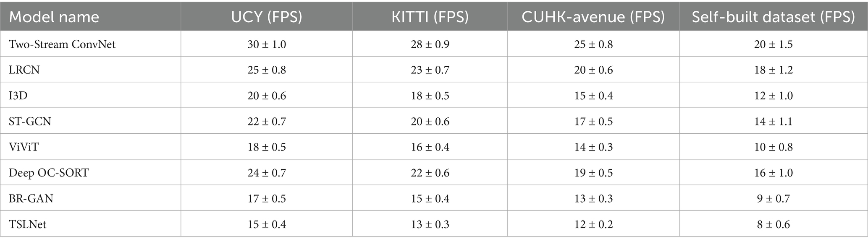Click the 'TSLNet' row label
The width and height of the screenshot is (868, 244).
click(x=28, y=224)
